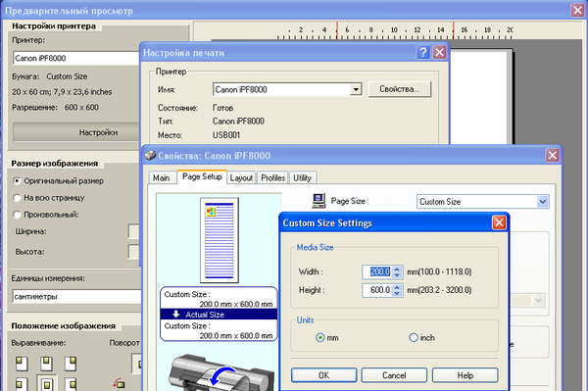Click the Actual Size highlighted row

point(219,315)
